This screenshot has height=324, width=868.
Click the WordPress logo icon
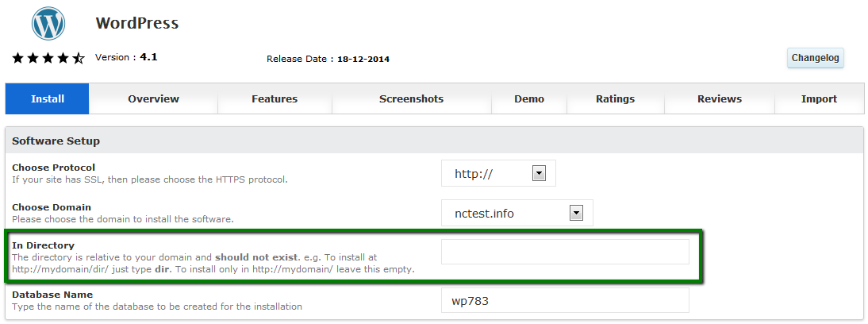[48, 23]
